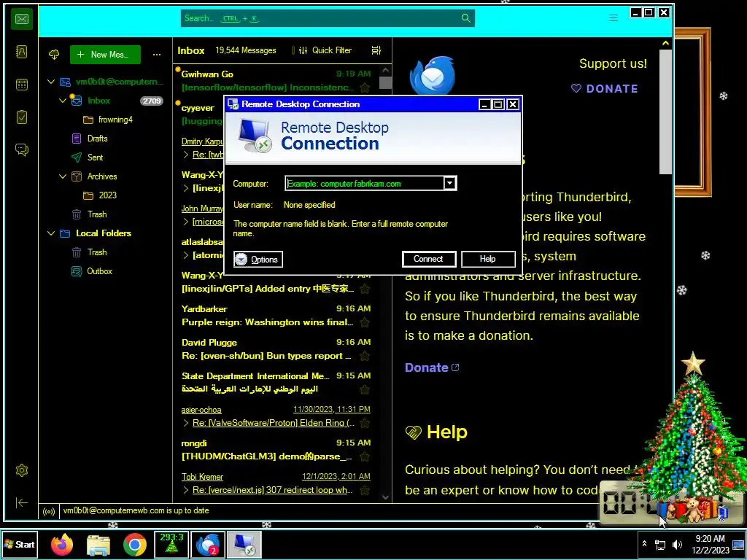Star the Tobi Kremer next.js message
Viewport: 747px width, 560px height.
point(365,490)
